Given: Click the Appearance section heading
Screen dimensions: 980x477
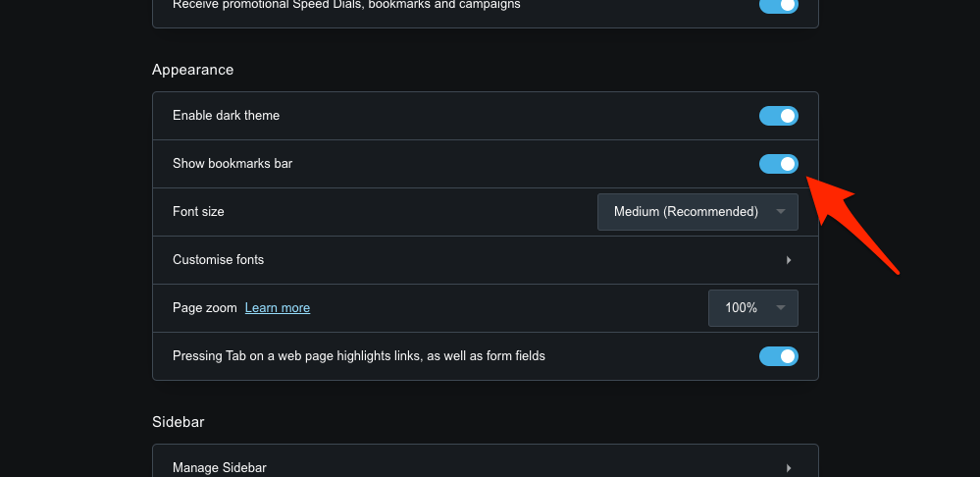Looking at the screenshot, I should [193, 70].
